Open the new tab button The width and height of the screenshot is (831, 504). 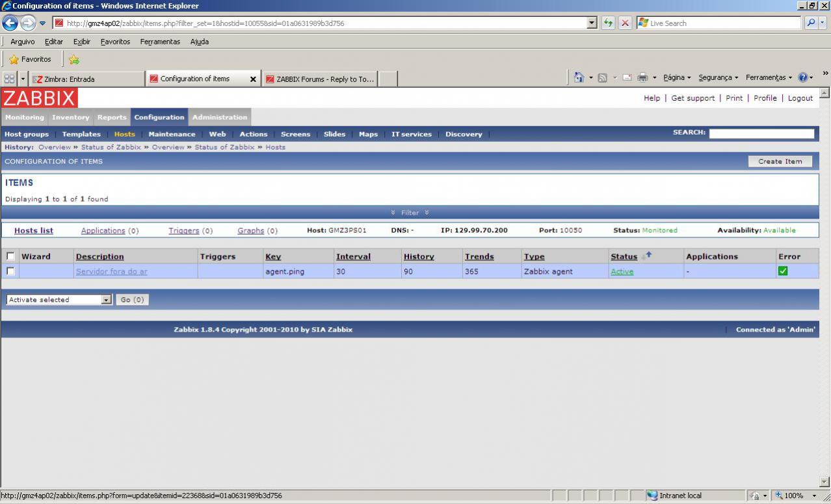(388, 79)
